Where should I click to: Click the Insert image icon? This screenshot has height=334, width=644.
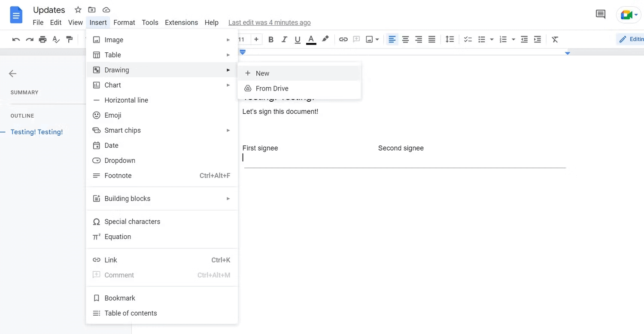(x=369, y=39)
